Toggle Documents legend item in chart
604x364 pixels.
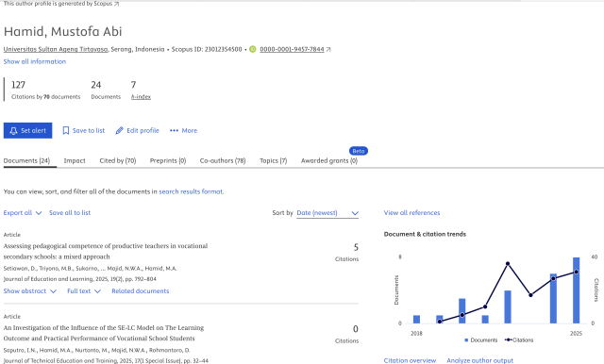pos(480,340)
